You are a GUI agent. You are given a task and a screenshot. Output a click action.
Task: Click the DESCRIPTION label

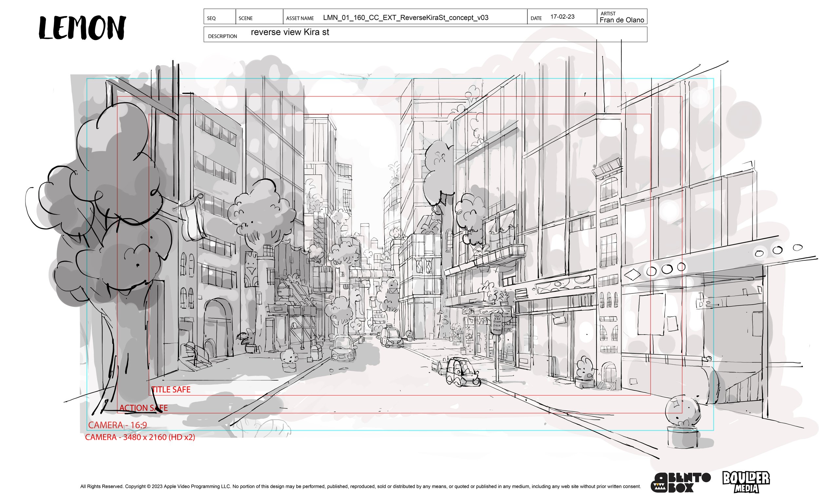tap(222, 36)
